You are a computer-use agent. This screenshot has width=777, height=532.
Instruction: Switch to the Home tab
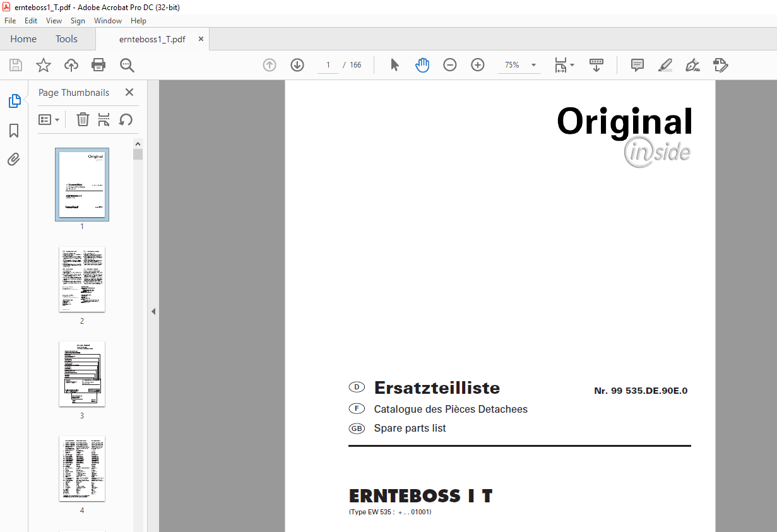23,39
